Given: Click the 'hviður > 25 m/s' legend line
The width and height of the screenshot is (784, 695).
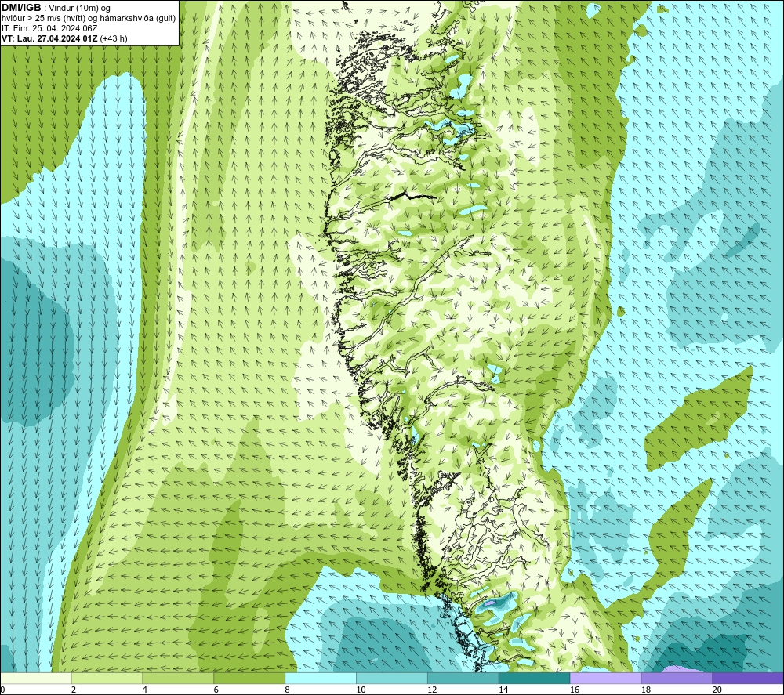Looking at the screenshot, I should tap(89, 19).
